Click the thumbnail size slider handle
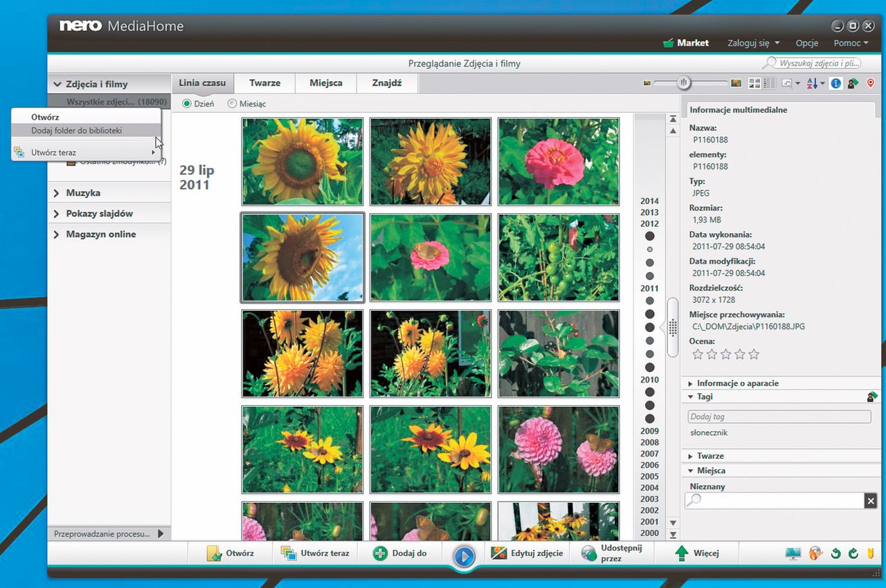 click(684, 83)
